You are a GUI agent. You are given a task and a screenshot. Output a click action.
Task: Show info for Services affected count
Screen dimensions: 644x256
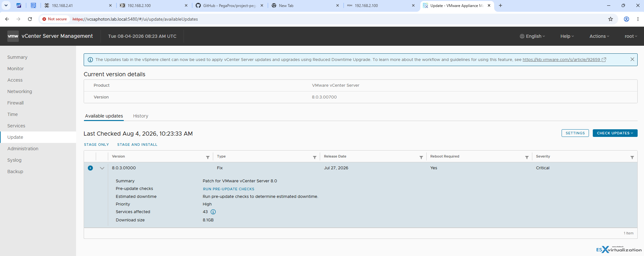(213, 212)
